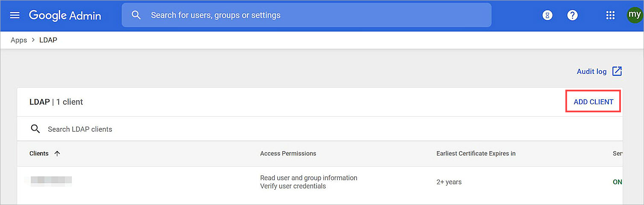Open the Audit log link

click(591, 71)
